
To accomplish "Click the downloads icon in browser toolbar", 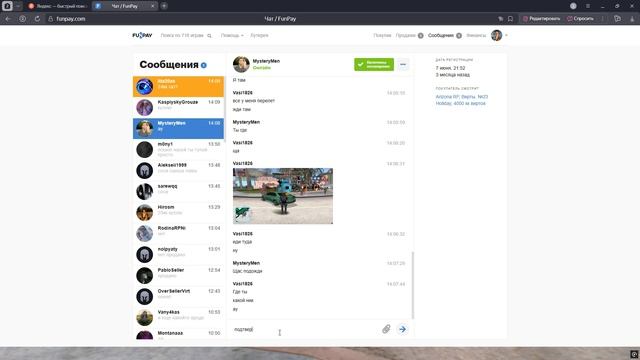I will pos(632,19).
